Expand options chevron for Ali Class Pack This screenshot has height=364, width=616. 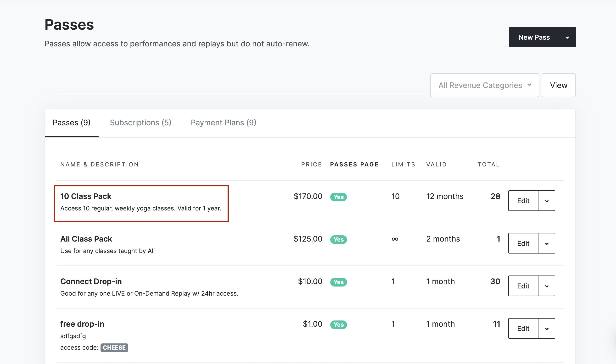pos(547,243)
